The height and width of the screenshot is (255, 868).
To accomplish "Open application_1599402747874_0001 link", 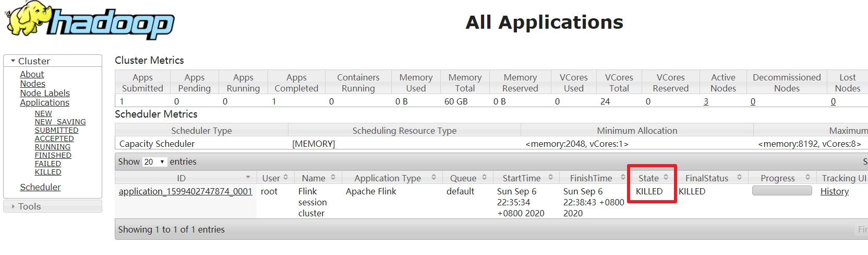I will [185, 191].
